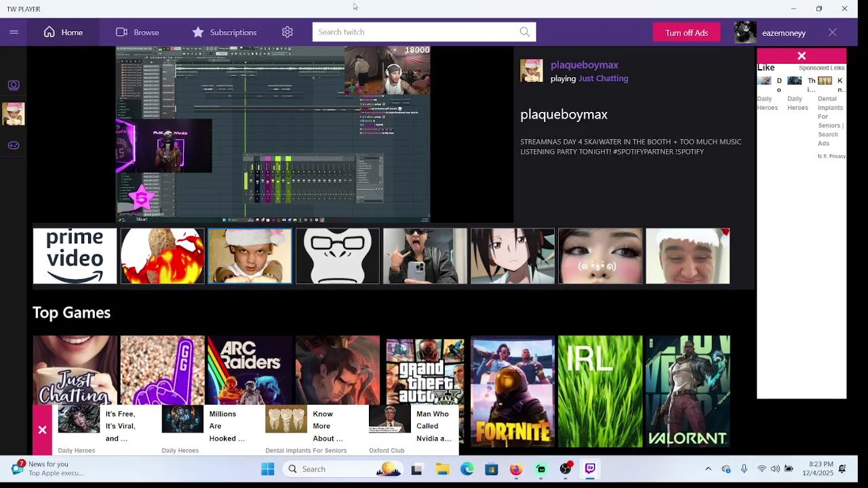Click the Sponsored Links label
This screenshot has height=488, width=868.
pyautogui.click(x=821, y=68)
